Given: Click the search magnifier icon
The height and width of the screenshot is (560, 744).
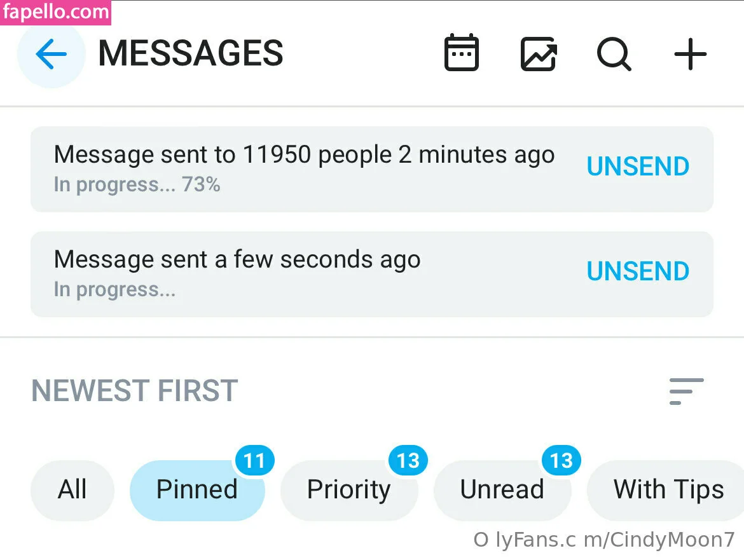Looking at the screenshot, I should click(614, 54).
